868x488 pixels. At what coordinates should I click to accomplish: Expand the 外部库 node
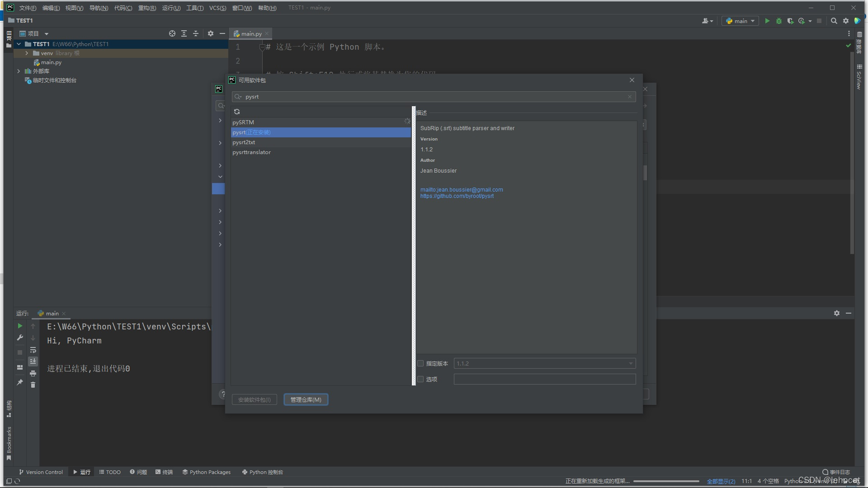click(19, 71)
